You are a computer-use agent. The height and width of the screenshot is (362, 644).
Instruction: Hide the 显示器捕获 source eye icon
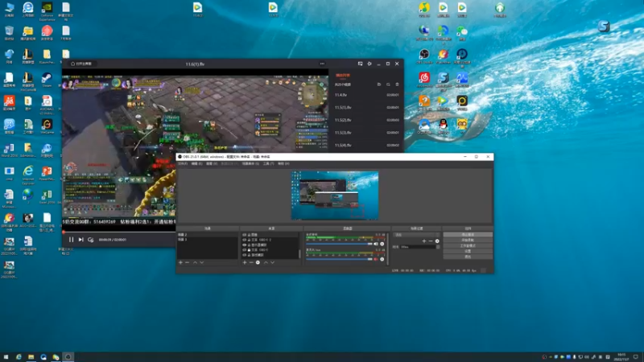click(x=245, y=245)
